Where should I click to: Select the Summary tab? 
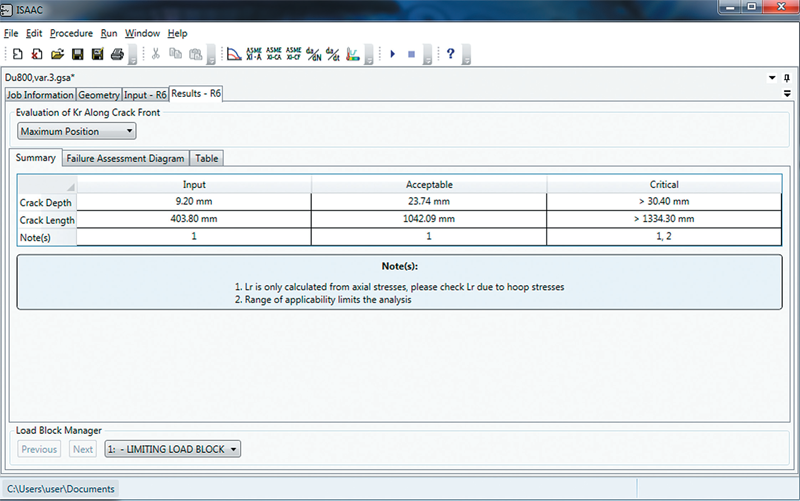coord(36,158)
